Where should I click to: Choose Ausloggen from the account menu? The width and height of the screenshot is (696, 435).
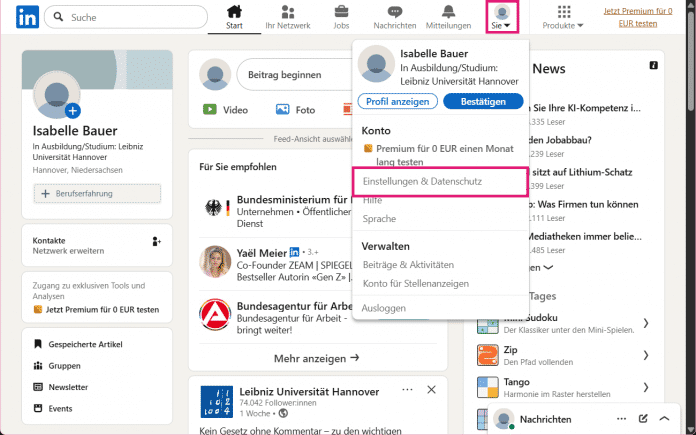pos(383,308)
